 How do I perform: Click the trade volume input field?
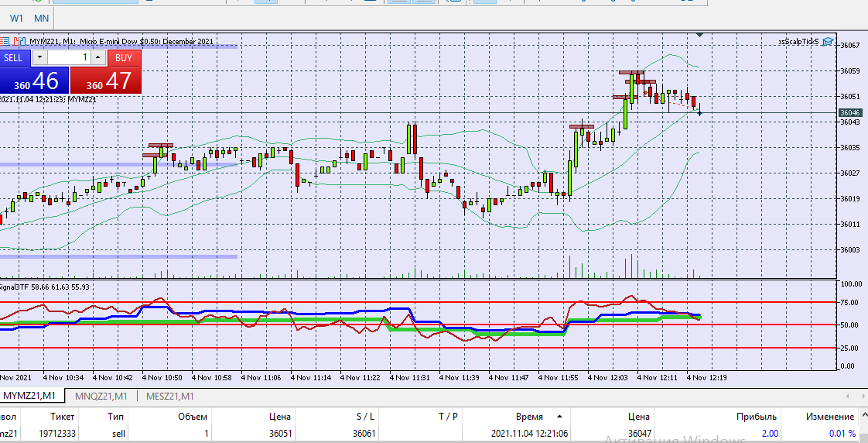[x=69, y=57]
